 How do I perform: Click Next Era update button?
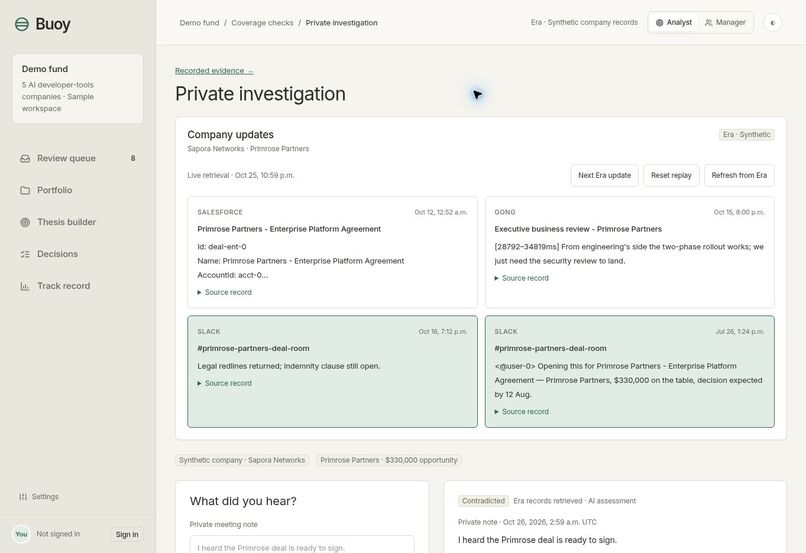604,175
